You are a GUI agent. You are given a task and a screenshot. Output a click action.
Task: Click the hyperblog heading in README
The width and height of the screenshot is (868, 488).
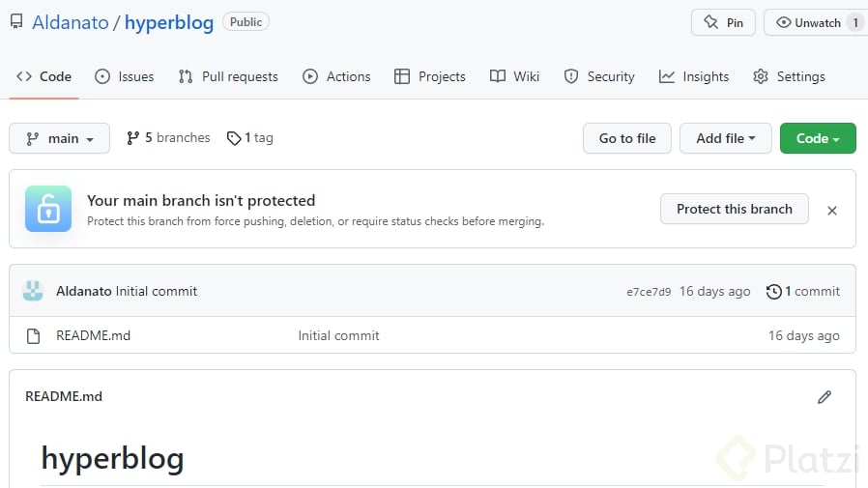click(112, 459)
